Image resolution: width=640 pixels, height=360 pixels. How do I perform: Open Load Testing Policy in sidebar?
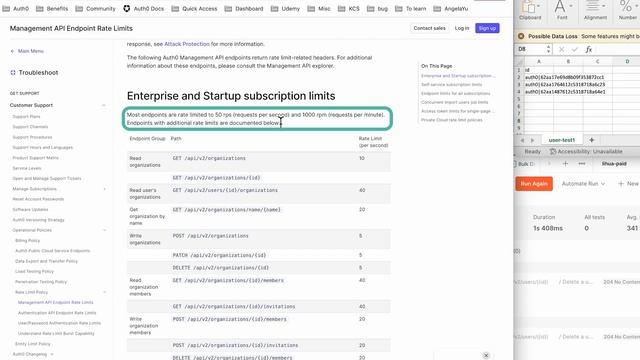[34, 271]
